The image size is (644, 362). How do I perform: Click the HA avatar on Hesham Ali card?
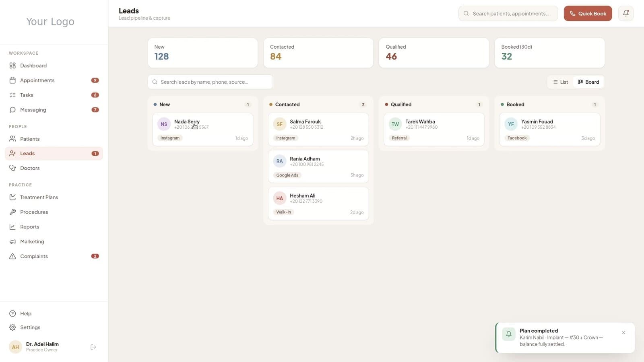click(279, 198)
